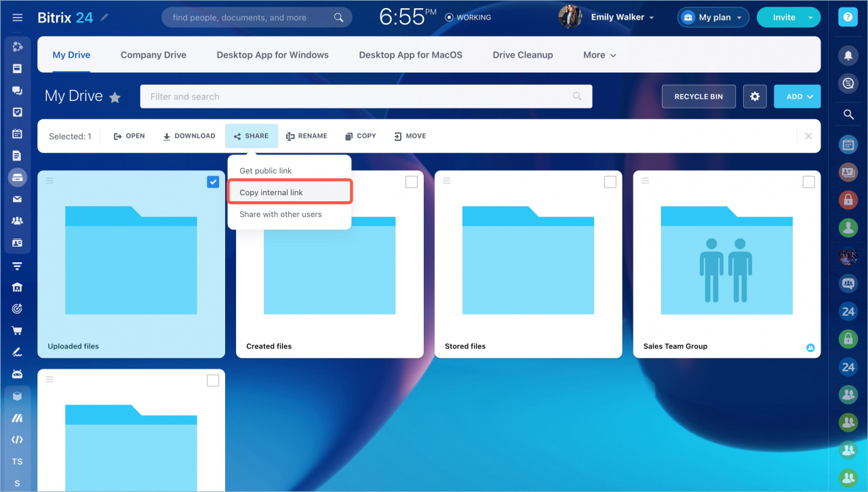Click the search magnifier in right panel
This screenshot has height=492, width=868.
tap(848, 115)
